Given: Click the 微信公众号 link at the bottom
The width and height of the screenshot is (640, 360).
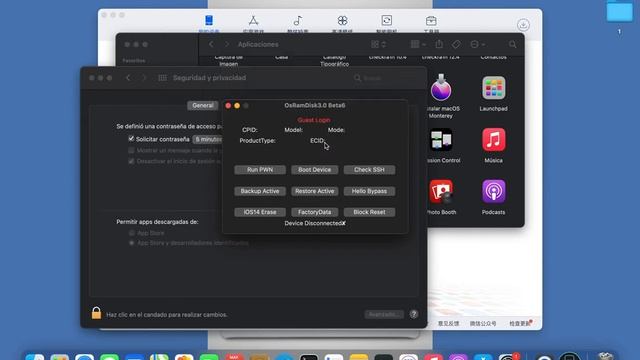Looking at the screenshot, I should pyautogui.click(x=483, y=323).
